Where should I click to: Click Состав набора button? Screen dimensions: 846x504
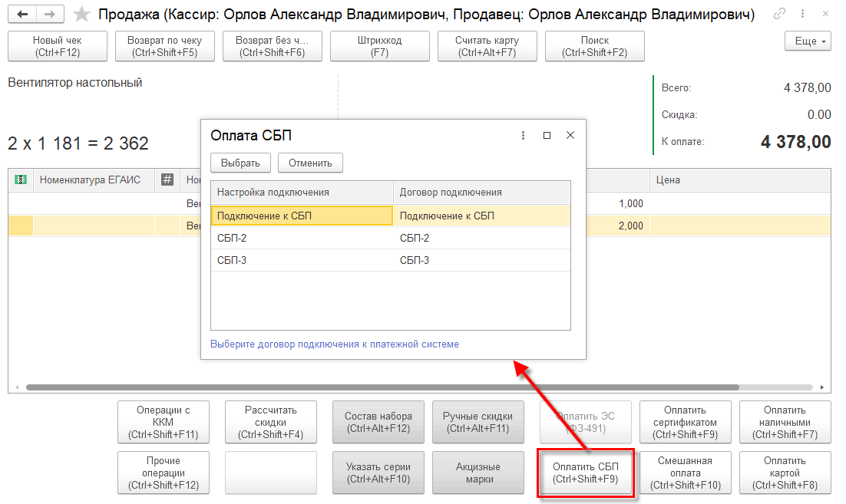[378, 422]
